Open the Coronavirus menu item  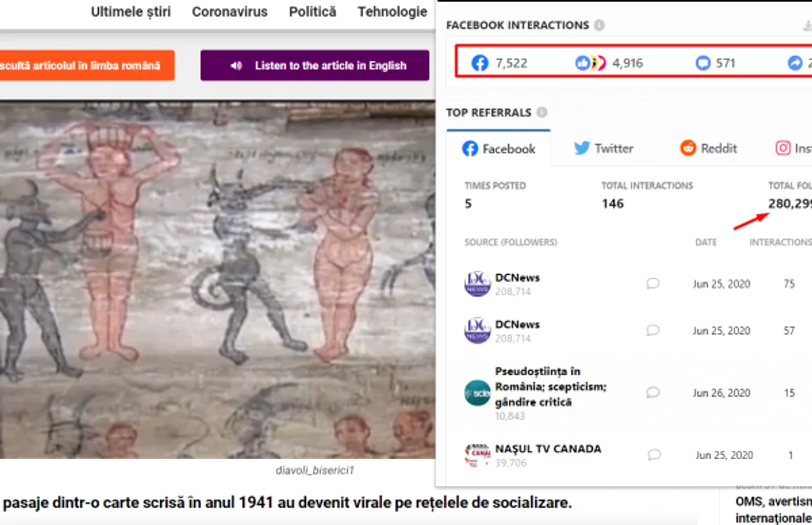pyautogui.click(x=230, y=12)
